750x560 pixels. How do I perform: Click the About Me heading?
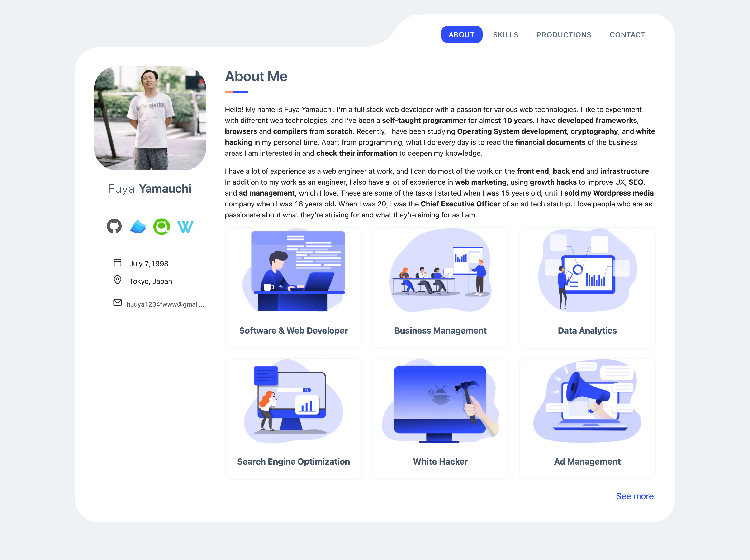pos(256,76)
